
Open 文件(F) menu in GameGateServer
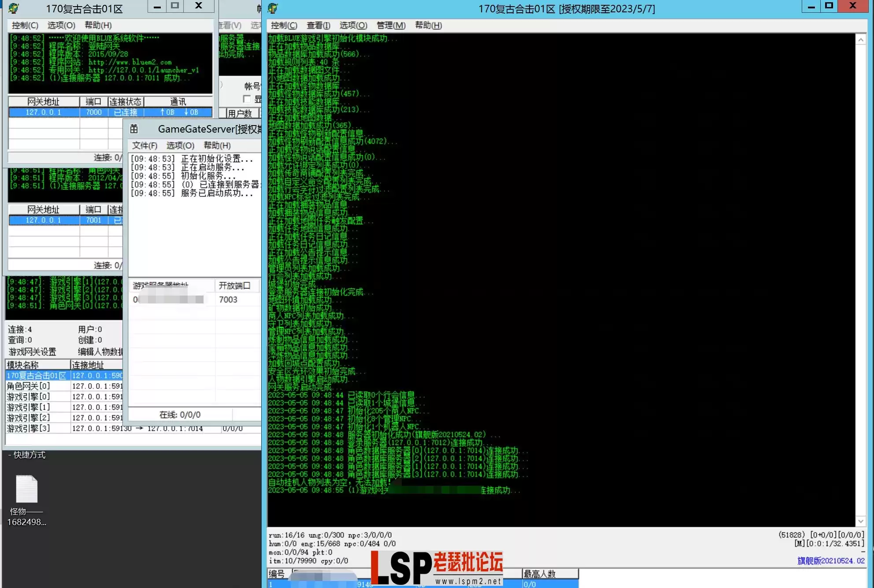144,145
